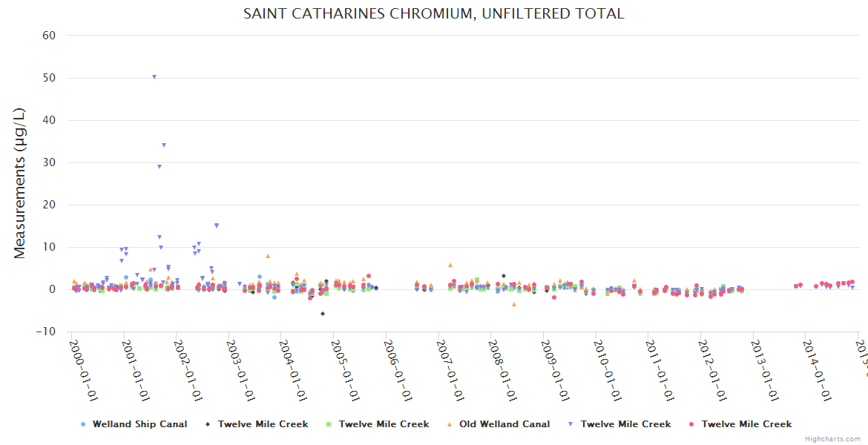Toggle Twelve Mile Creek label beside purple triangle

(x=625, y=424)
